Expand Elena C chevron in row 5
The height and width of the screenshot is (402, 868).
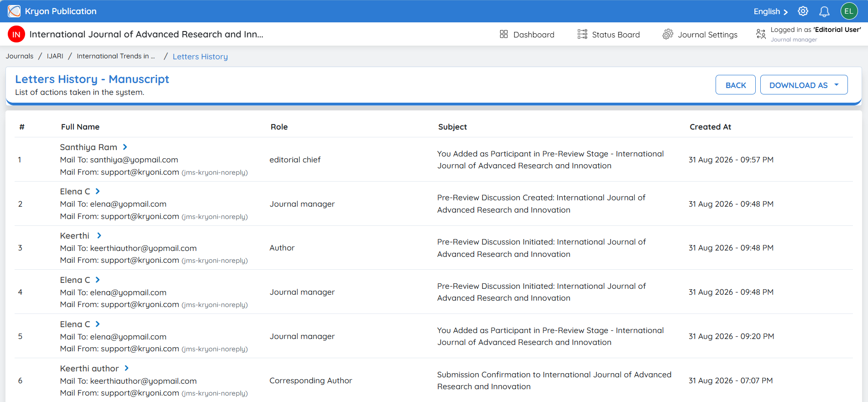98,324
